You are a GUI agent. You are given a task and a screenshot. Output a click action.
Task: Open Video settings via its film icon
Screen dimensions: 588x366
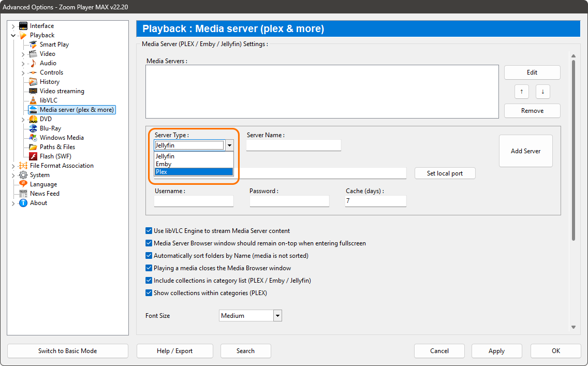click(34, 53)
